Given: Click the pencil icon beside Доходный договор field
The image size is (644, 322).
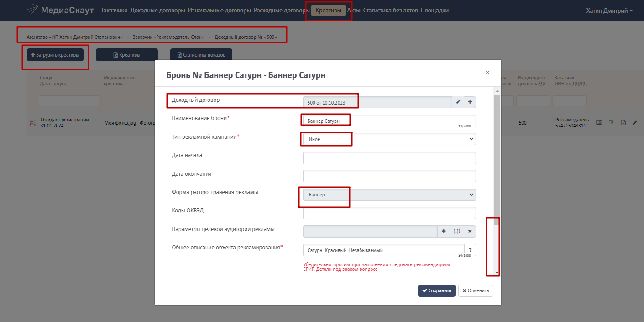Looking at the screenshot, I should [x=458, y=102].
